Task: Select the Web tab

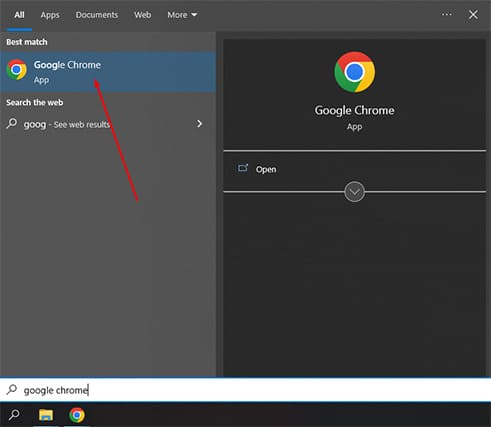Action: coord(143,15)
